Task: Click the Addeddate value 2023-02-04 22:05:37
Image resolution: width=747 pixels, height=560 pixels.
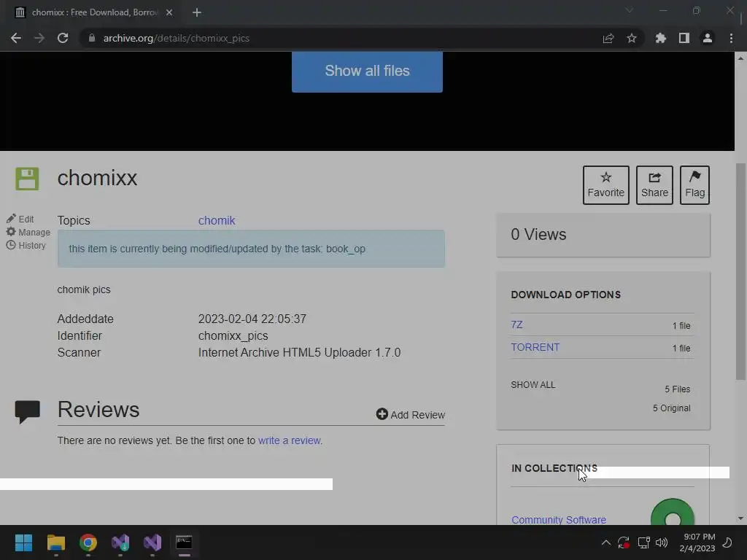Action: [x=252, y=319]
